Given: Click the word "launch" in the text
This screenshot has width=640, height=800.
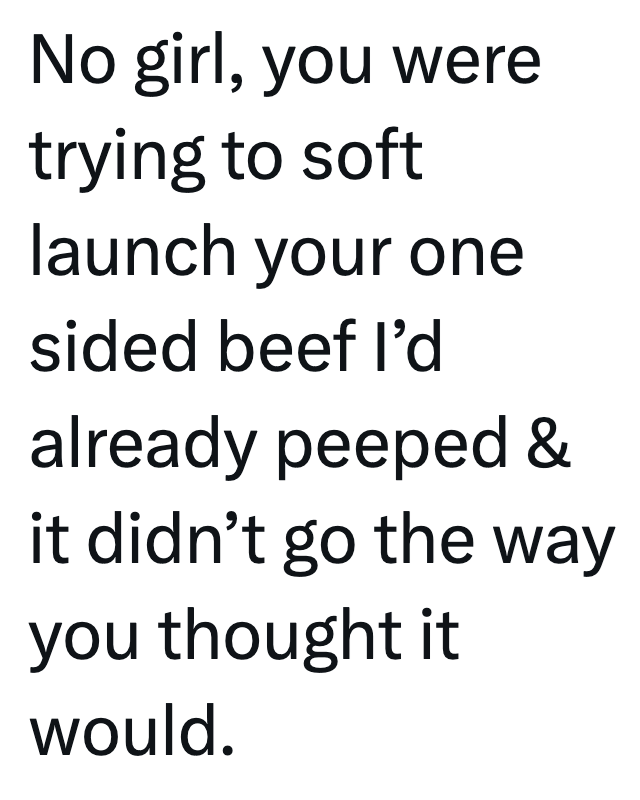Looking at the screenshot, I should (131, 251).
